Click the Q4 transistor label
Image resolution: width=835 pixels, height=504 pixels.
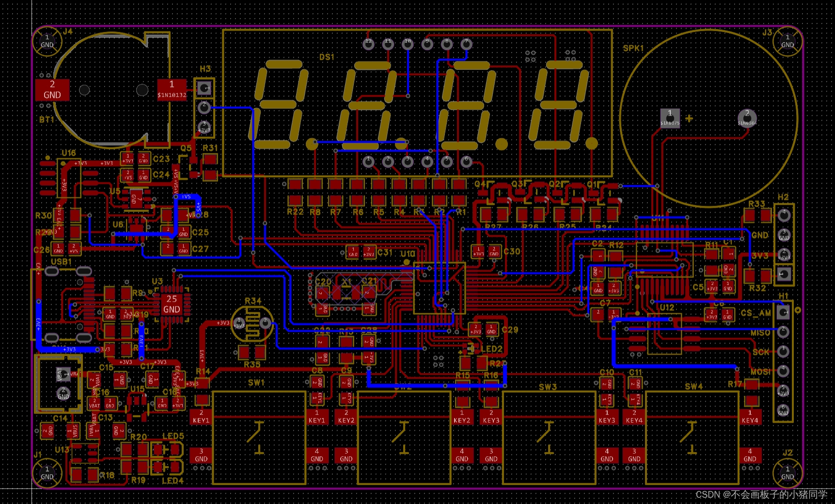[480, 184]
